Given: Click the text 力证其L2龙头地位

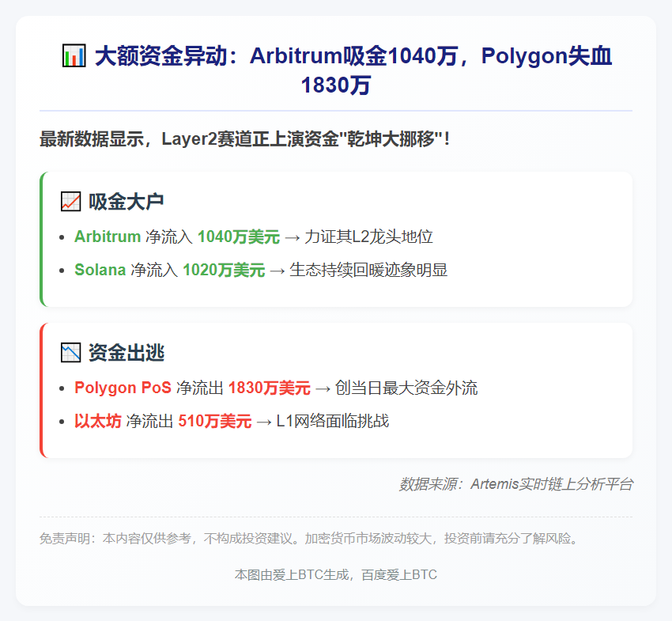Looking at the screenshot, I should click(x=368, y=237).
